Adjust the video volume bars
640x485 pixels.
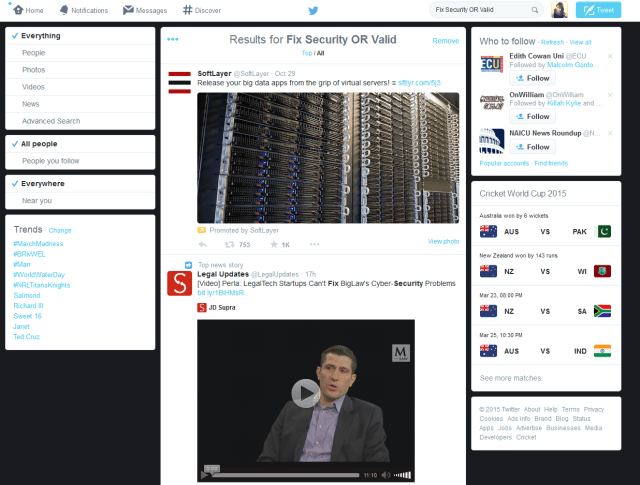point(402,475)
